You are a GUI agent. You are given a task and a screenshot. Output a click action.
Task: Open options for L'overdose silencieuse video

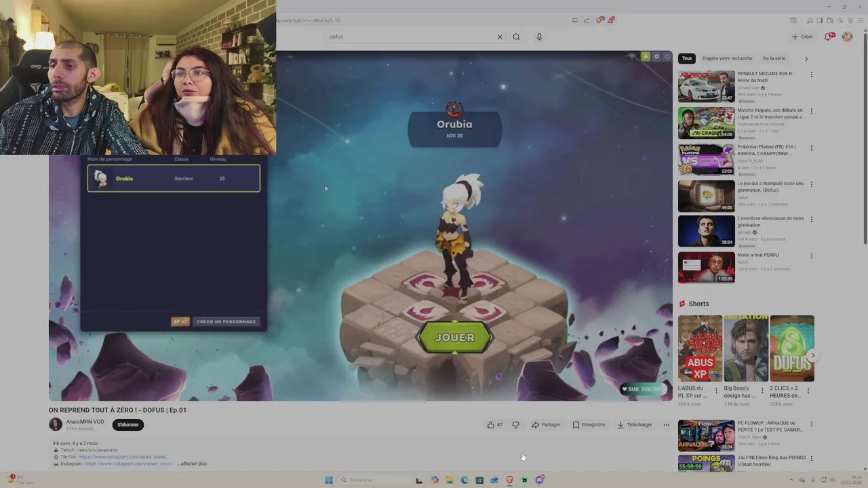(x=811, y=220)
